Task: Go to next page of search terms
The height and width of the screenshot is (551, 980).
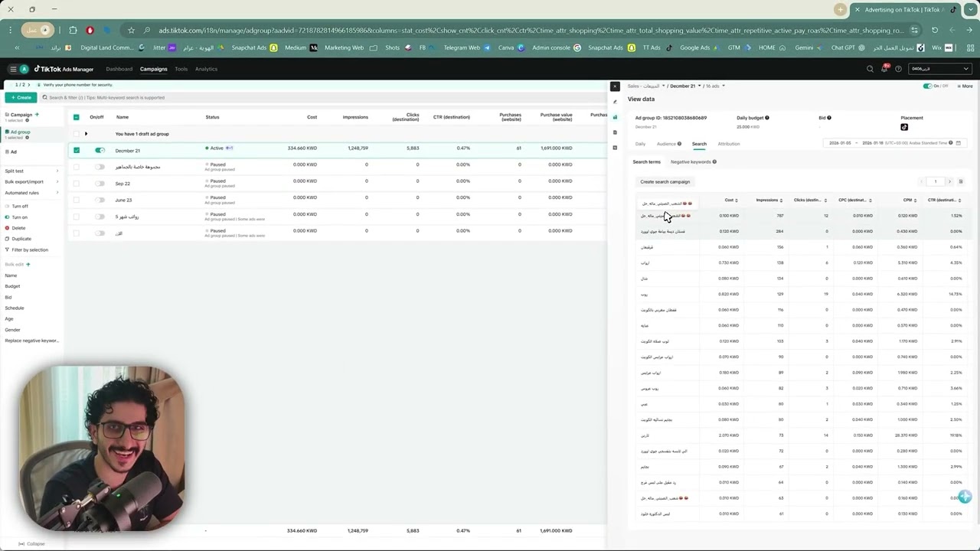Action: [949, 181]
